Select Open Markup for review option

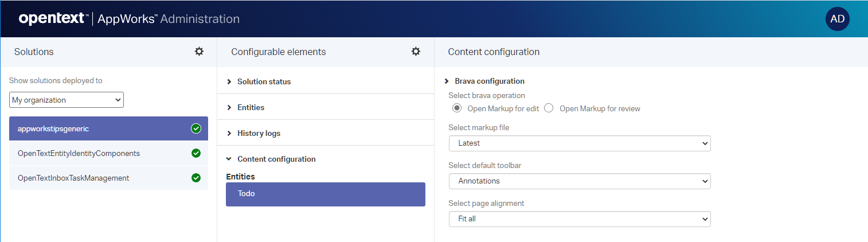[x=549, y=108]
